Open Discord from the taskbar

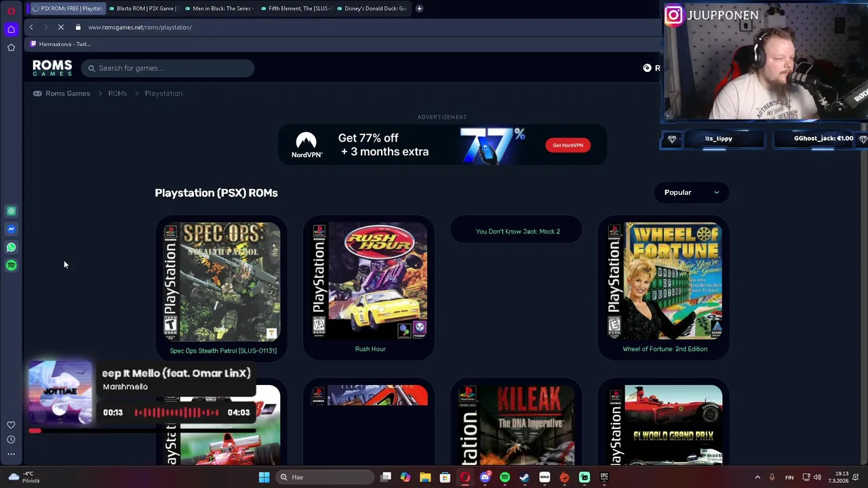coord(485,477)
